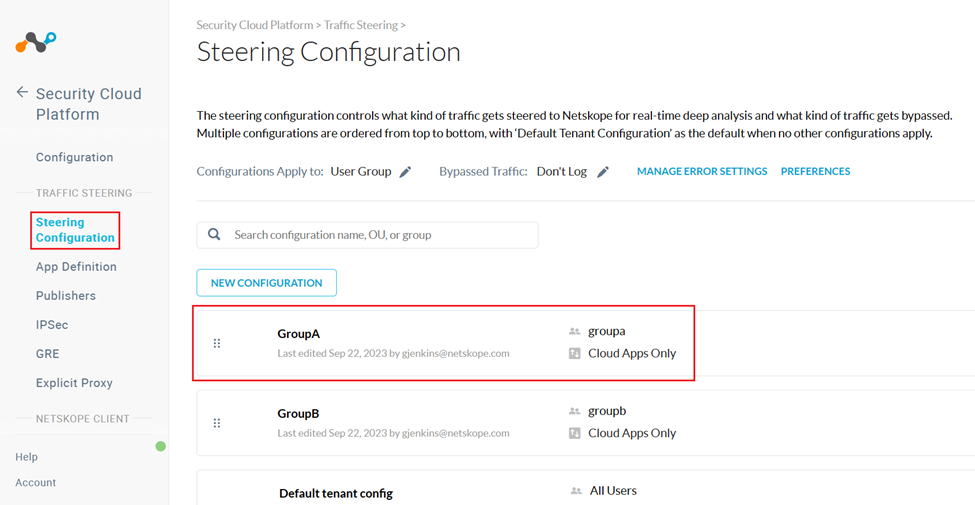Click the groupa group label

[607, 332]
